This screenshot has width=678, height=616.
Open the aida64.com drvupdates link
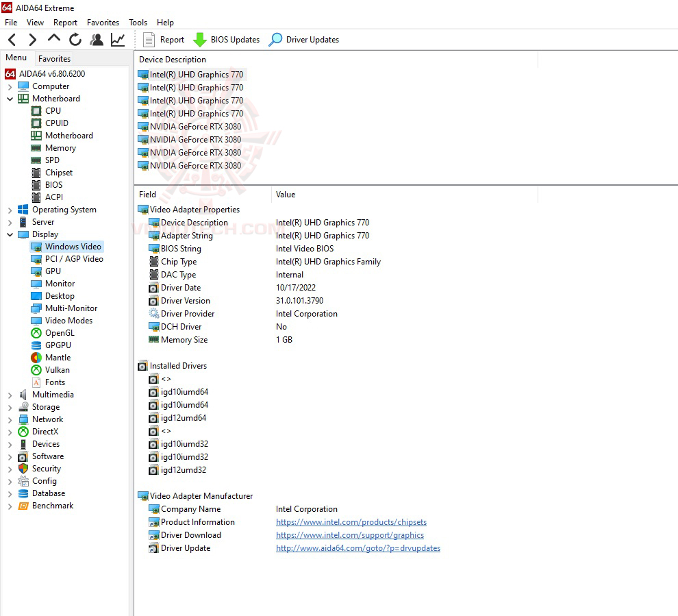coord(358,548)
